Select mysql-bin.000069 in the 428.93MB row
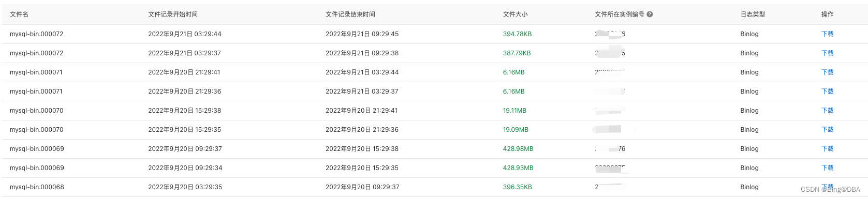This screenshot has width=868, height=198. click(37, 168)
